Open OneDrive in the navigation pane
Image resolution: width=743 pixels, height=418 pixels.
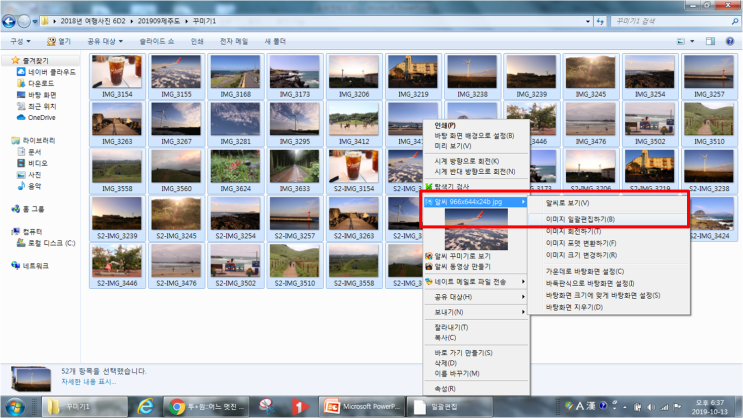36,118
